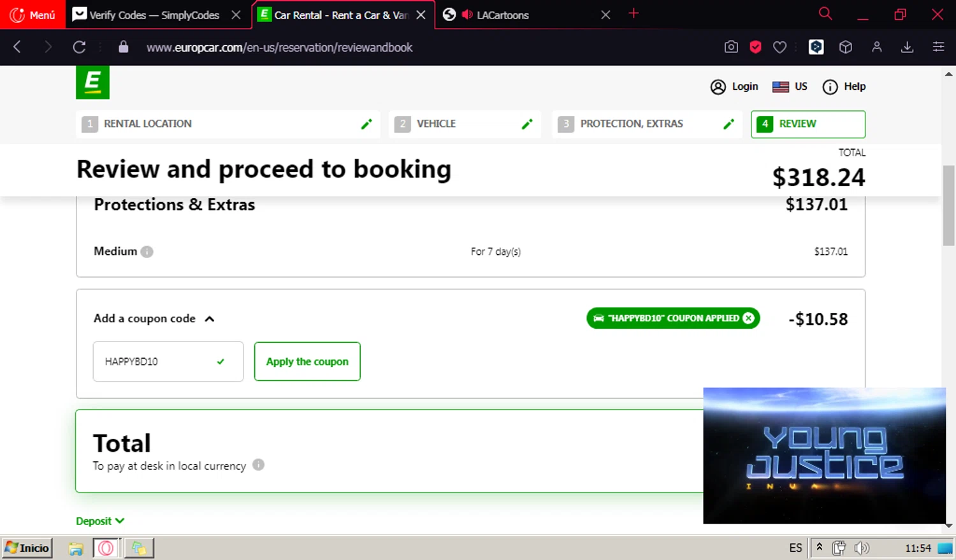Select the Vehicle step

click(x=465, y=124)
